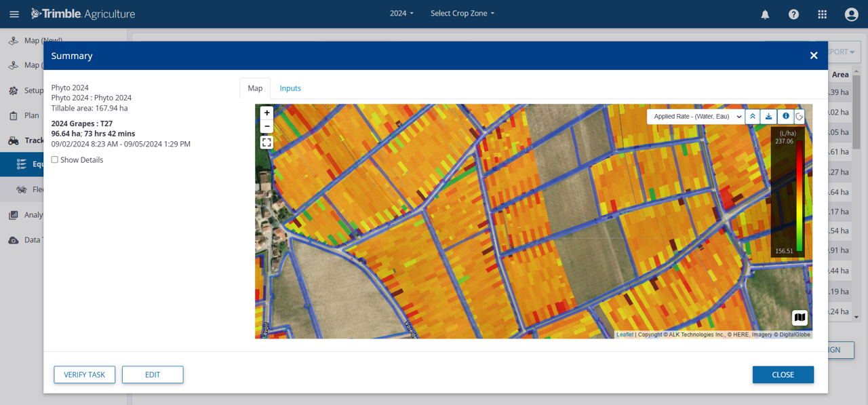
Task: Open the Leaflet attribution link
Action: point(625,334)
